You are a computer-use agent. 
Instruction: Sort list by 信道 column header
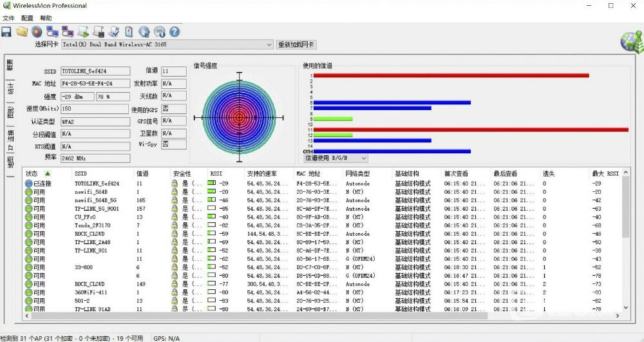[x=152, y=174]
